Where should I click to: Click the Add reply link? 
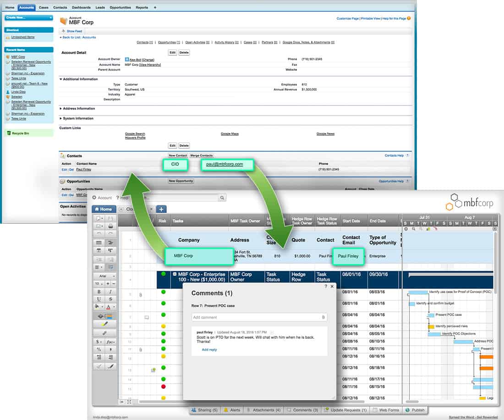pos(209,349)
